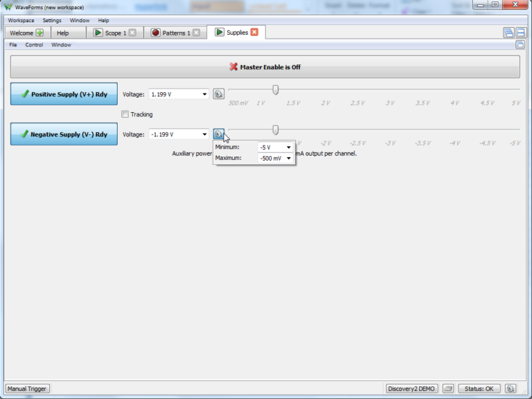
Task: Click the -4 V mark on negative slider
Action: pyautogui.click(x=454, y=143)
